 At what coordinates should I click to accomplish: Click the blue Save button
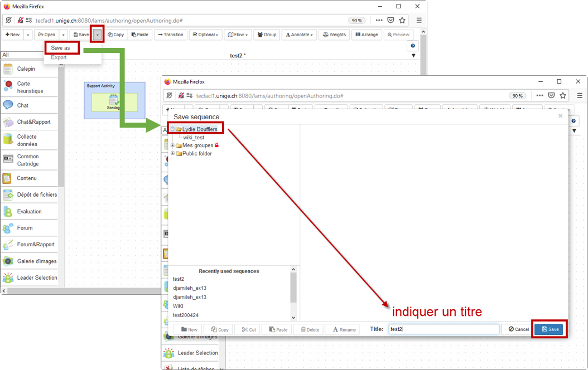coord(550,329)
